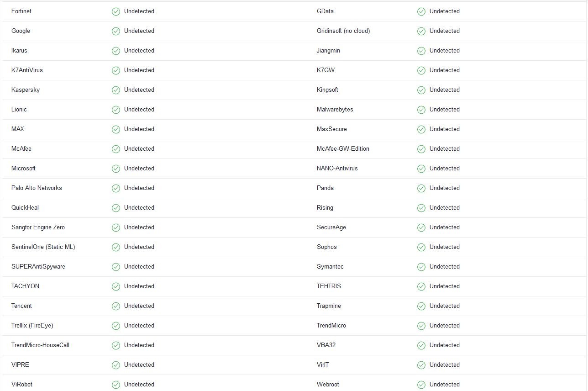Screen dimensions: 588x391
Task: Click the McAfee-GW-Edition check icon
Action: point(421,149)
